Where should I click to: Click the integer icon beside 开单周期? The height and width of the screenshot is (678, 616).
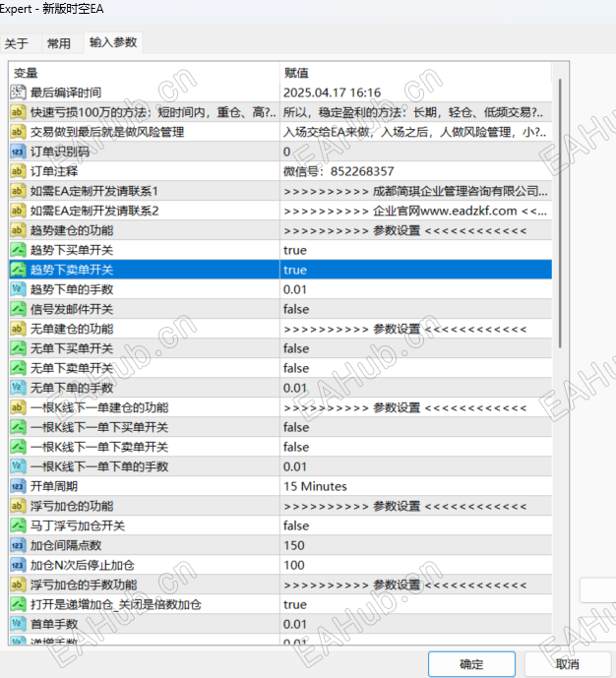[x=18, y=486]
